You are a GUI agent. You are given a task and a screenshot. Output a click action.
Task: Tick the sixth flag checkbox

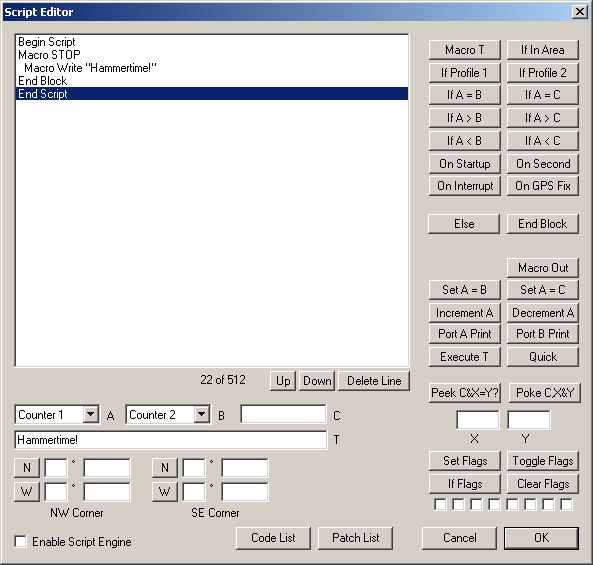[530, 504]
